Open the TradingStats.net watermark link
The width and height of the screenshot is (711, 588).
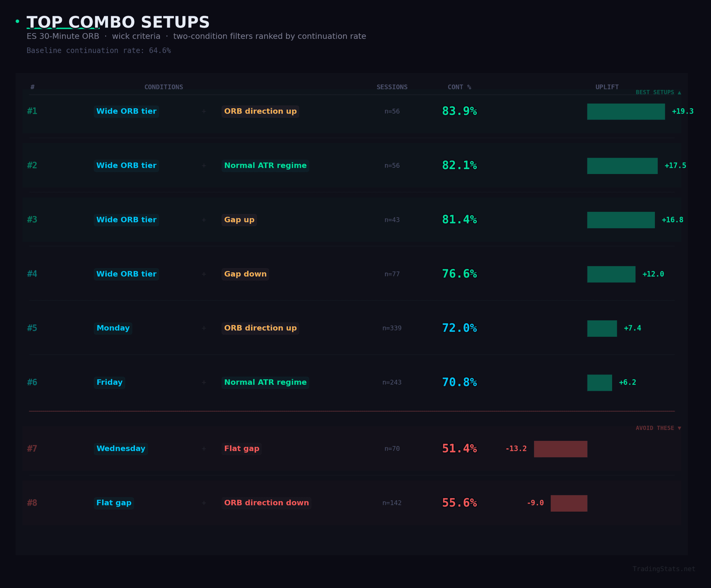(x=664, y=569)
